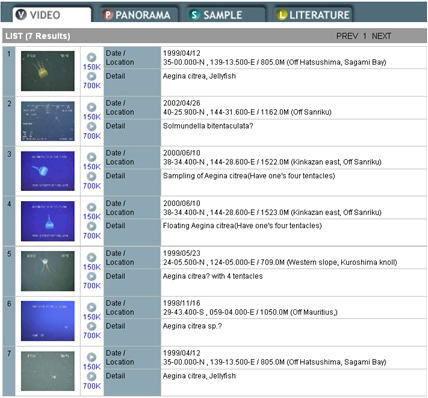Screen dimensions: 428x398
Task: Click the VIDEO tab
Action: 52,15
